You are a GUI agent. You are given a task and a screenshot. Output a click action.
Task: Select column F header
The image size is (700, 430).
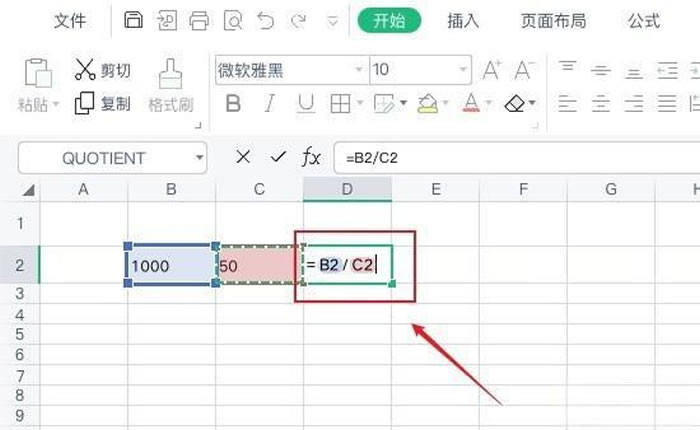(523, 189)
